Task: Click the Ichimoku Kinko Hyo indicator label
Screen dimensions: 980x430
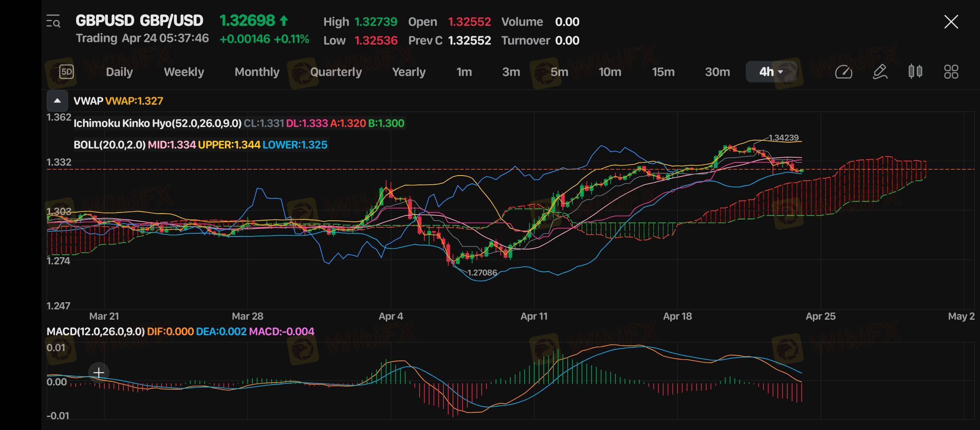Action: click(157, 123)
